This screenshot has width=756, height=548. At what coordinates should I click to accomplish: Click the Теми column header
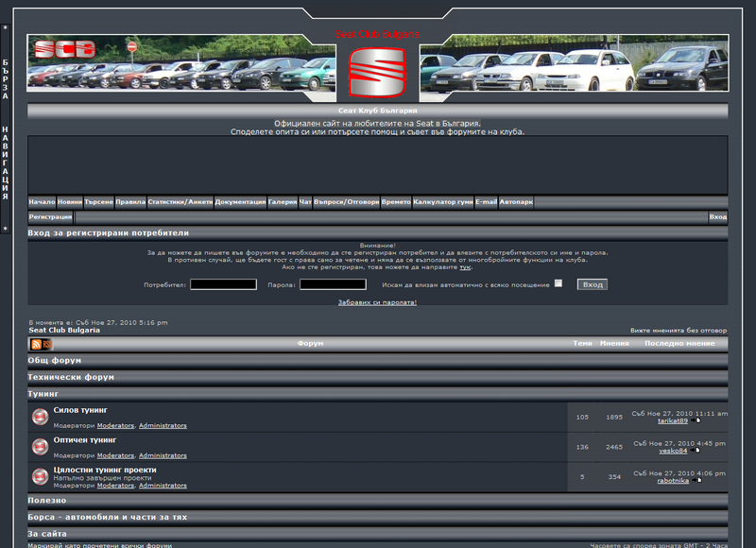coord(582,344)
